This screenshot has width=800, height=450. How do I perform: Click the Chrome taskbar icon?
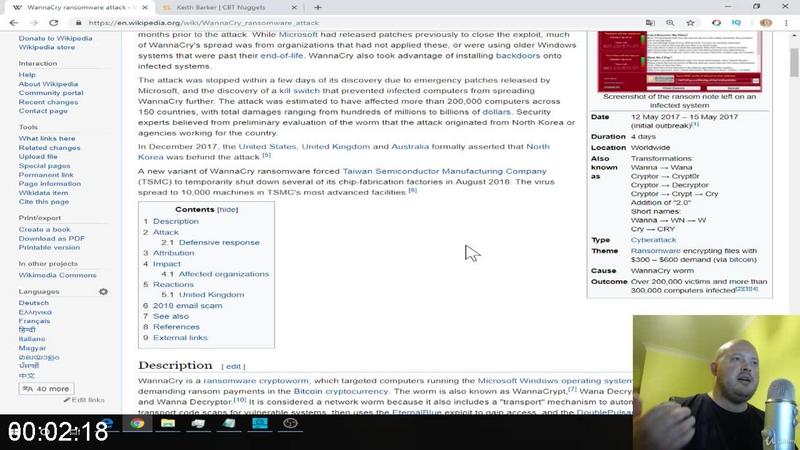click(137, 423)
